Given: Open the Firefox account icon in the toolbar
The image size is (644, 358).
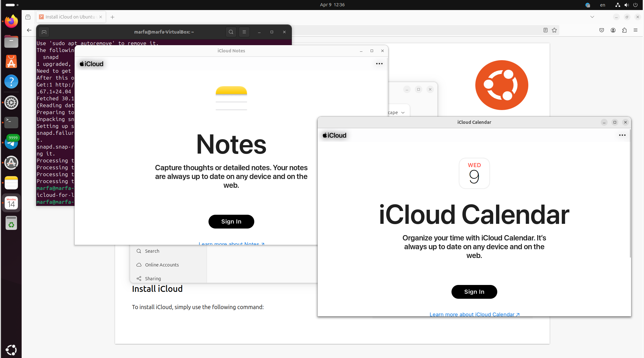Looking at the screenshot, I should (613, 30).
